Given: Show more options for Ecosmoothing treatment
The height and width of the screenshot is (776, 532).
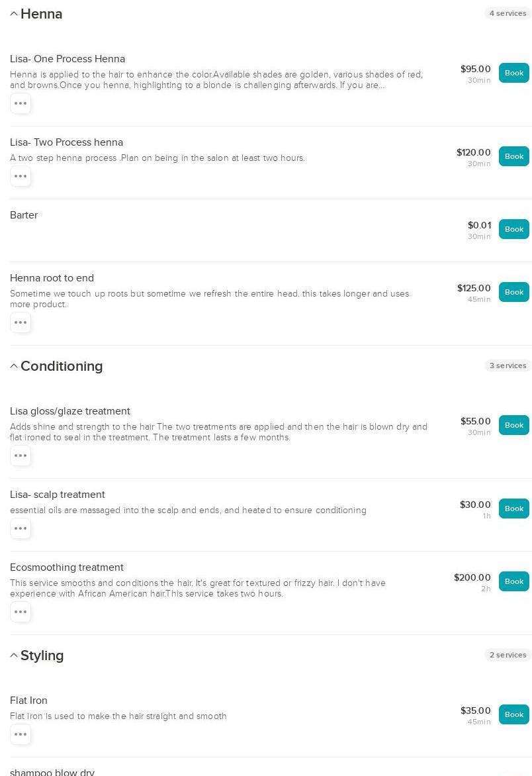Looking at the screenshot, I should click(x=21, y=612).
